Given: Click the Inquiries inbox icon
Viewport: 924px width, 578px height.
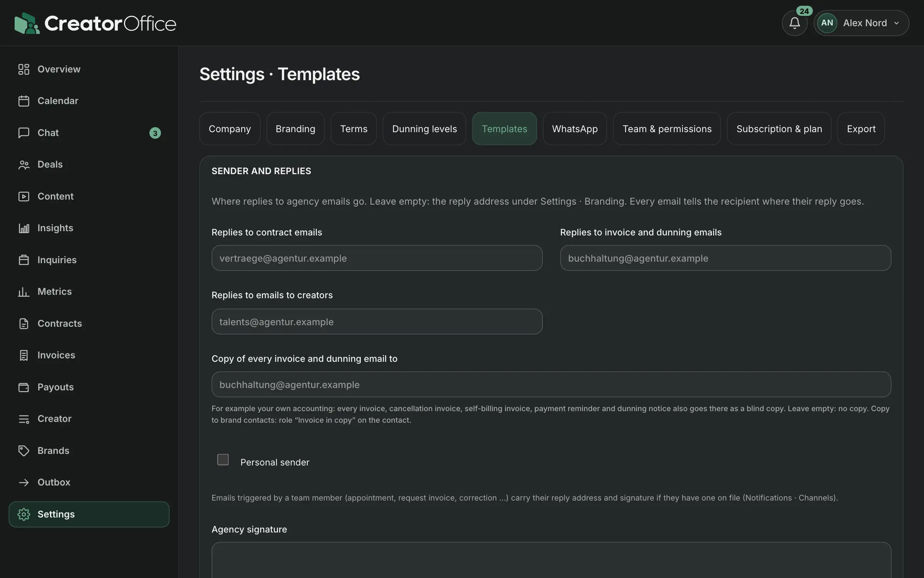Looking at the screenshot, I should click(x=24, y=260).
